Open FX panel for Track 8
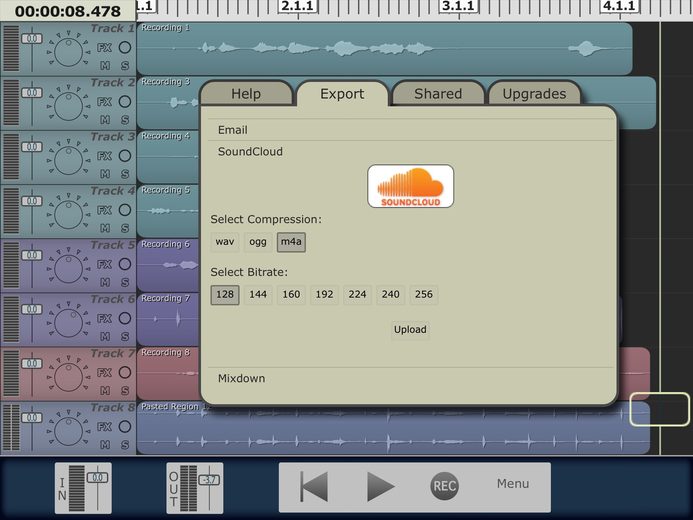 [104, 427]
